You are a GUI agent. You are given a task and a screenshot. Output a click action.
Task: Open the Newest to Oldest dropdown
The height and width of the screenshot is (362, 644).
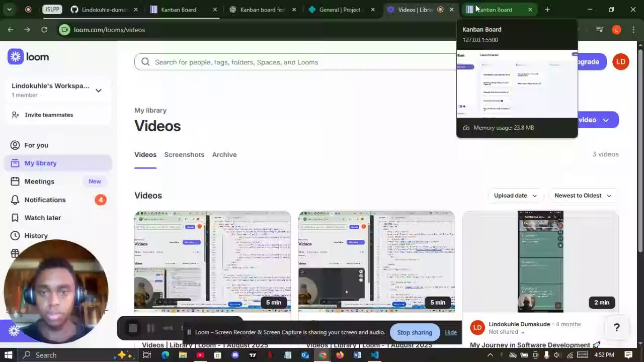point(583,196)
